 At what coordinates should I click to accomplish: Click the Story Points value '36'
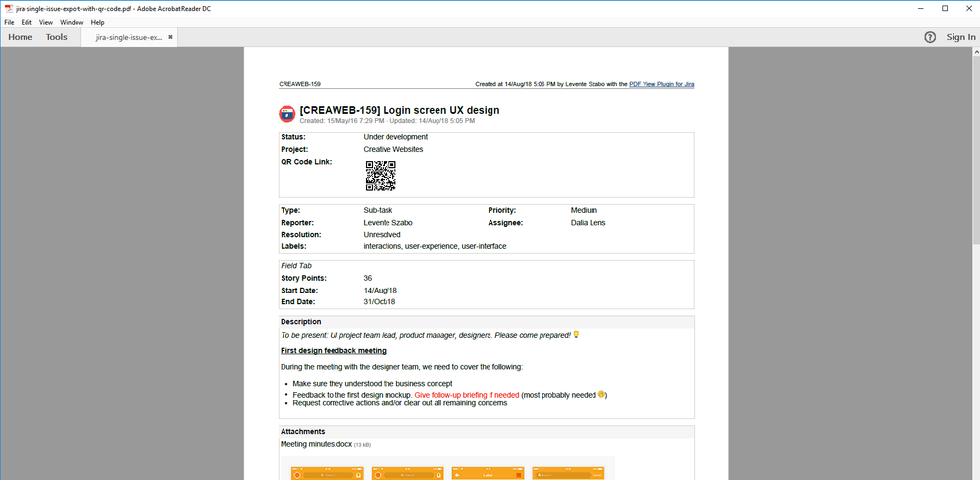[368, 278]
